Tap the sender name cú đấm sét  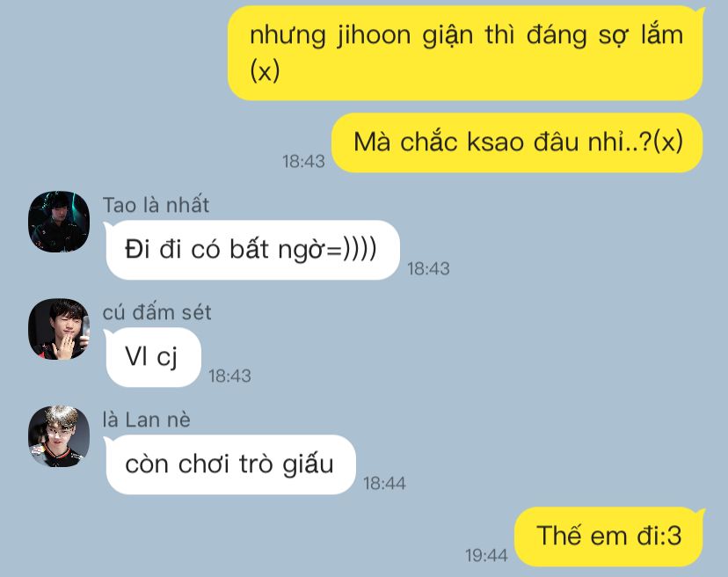(x=157, y=312)
